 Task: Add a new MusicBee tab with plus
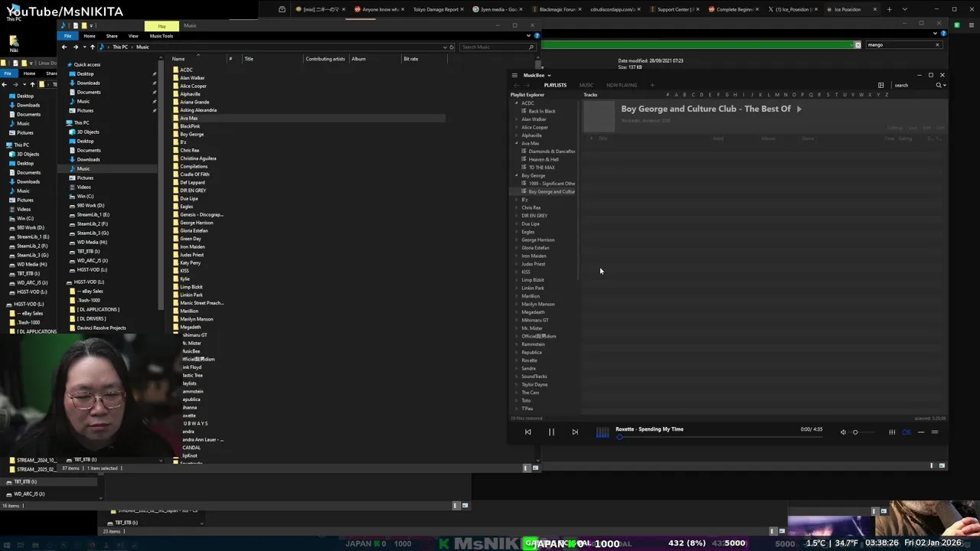(x=652, y=85)
